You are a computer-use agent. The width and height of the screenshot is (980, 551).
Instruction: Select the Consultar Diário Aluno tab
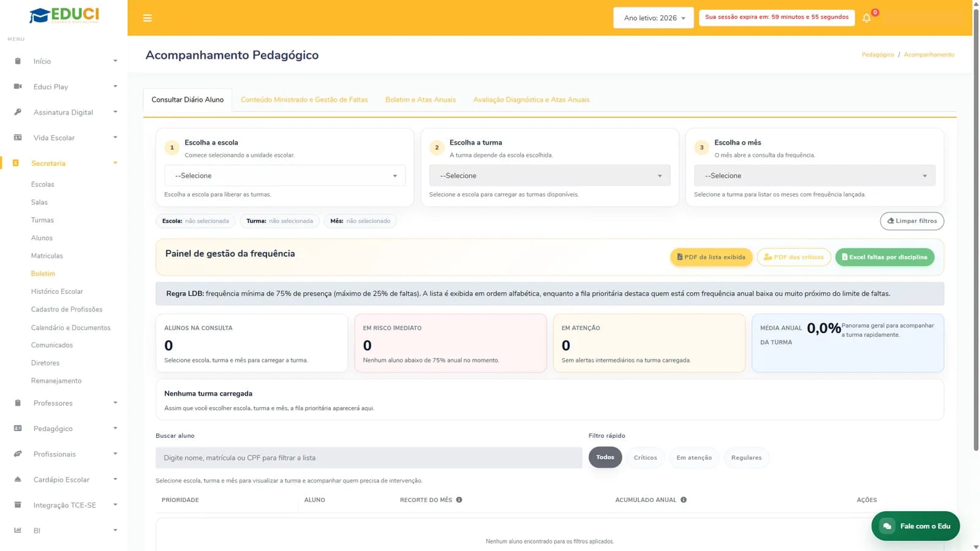tap(187, 100)
